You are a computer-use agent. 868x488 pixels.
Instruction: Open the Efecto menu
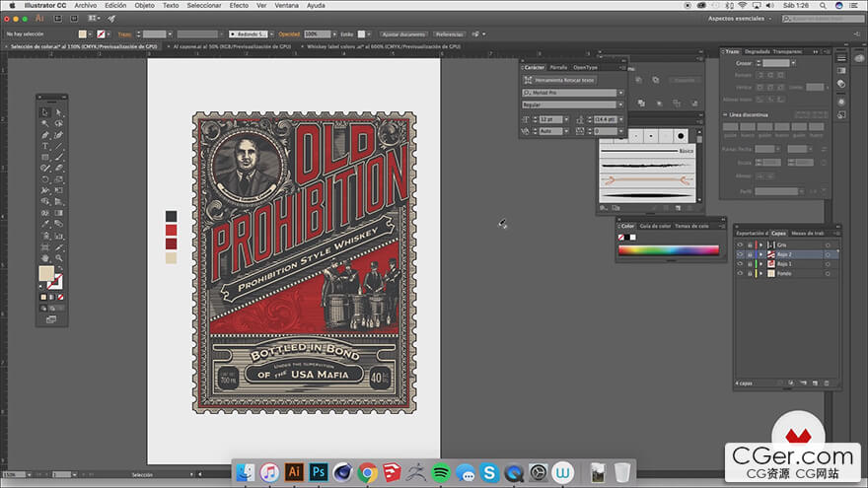point(239,5)
